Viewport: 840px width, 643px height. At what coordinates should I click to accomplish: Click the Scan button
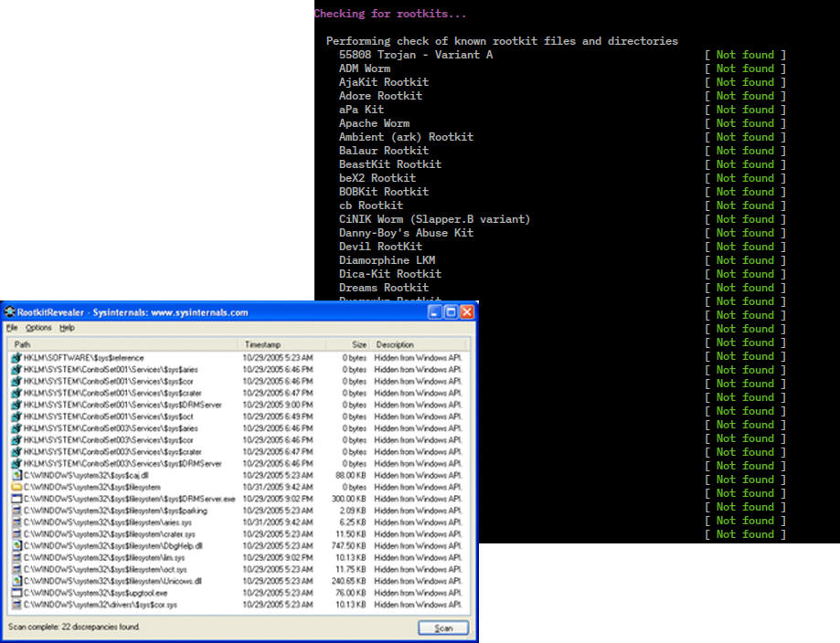tap(443, 628)
